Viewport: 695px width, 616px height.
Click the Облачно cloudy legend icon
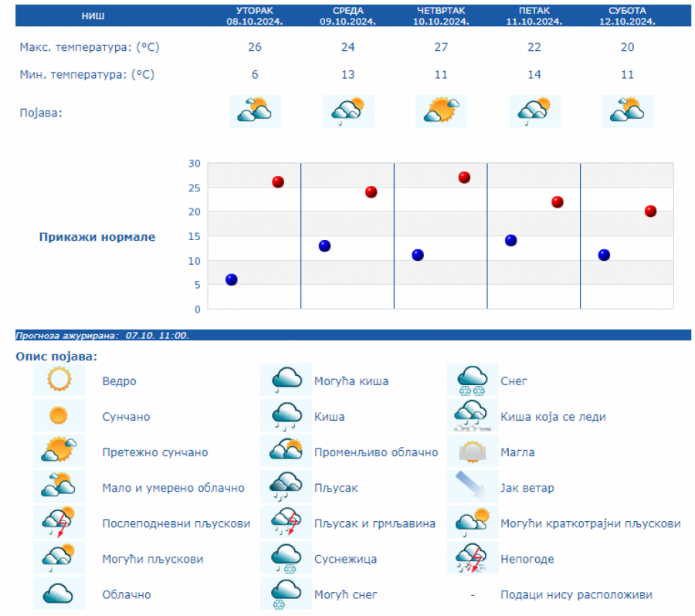[x=59, y=594]
